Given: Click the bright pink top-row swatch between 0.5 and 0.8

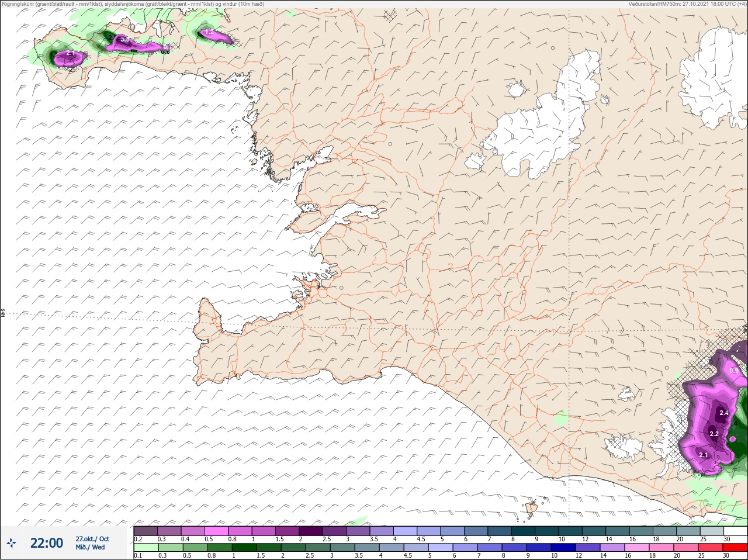Looking at the screenshot, I should tap(216, 531).
